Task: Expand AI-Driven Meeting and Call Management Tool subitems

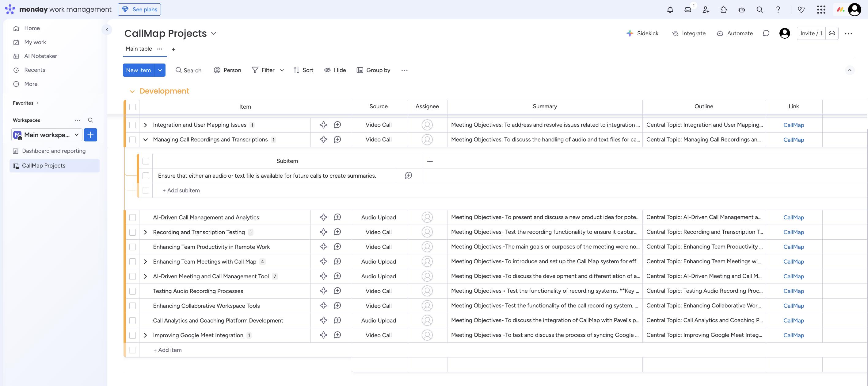Action: click(x=145, y=276)
